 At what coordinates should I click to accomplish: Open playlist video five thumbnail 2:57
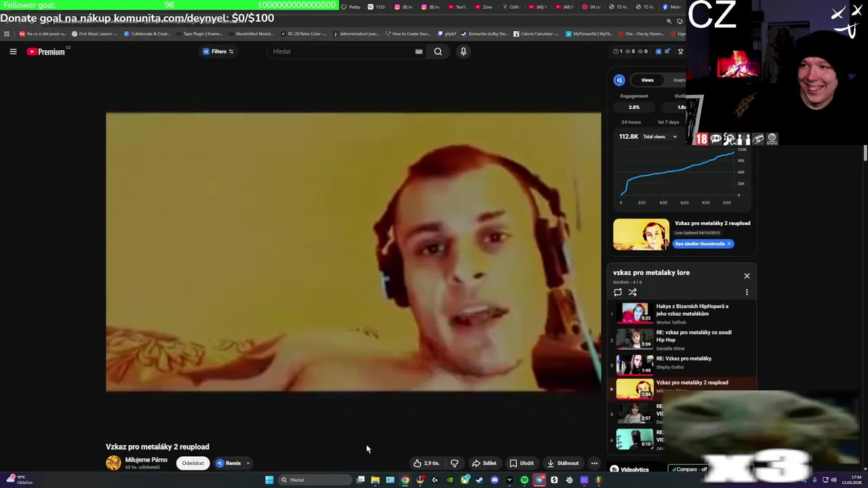(x=635, y=413)
